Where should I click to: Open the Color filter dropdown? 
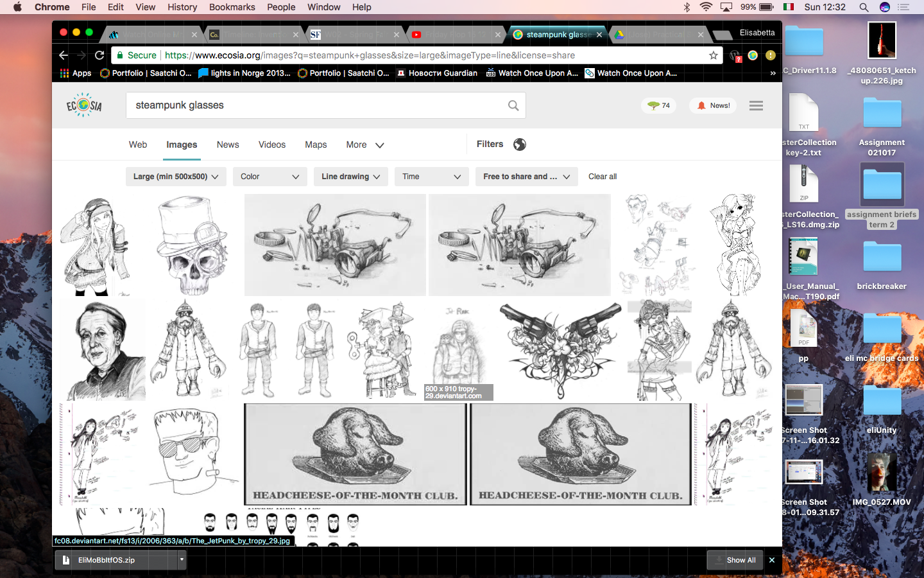[x=269, y=177]
